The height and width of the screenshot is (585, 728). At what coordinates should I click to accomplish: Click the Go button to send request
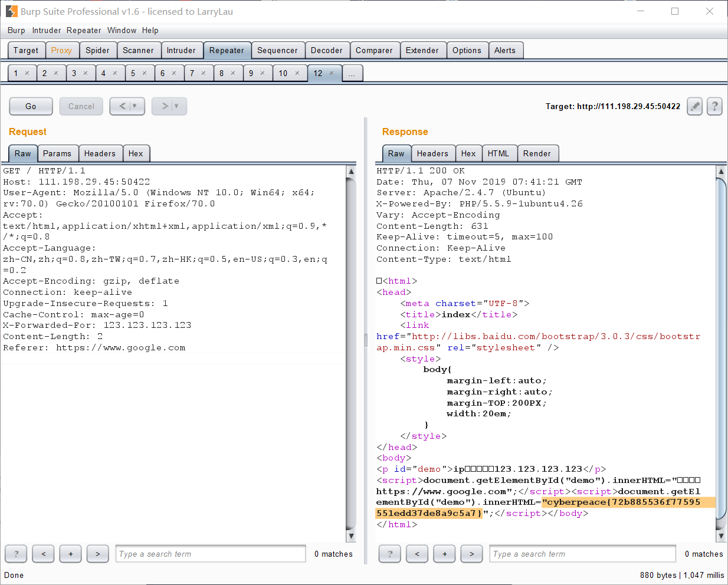pos(31,106)
